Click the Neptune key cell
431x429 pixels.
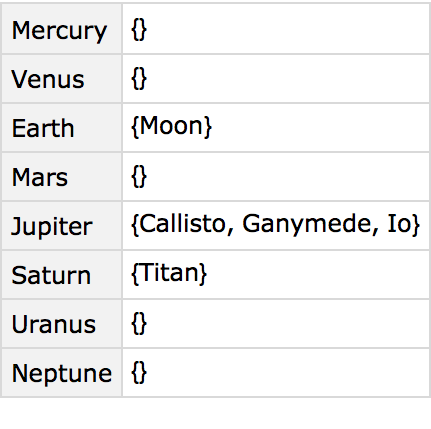pos(62,373)
